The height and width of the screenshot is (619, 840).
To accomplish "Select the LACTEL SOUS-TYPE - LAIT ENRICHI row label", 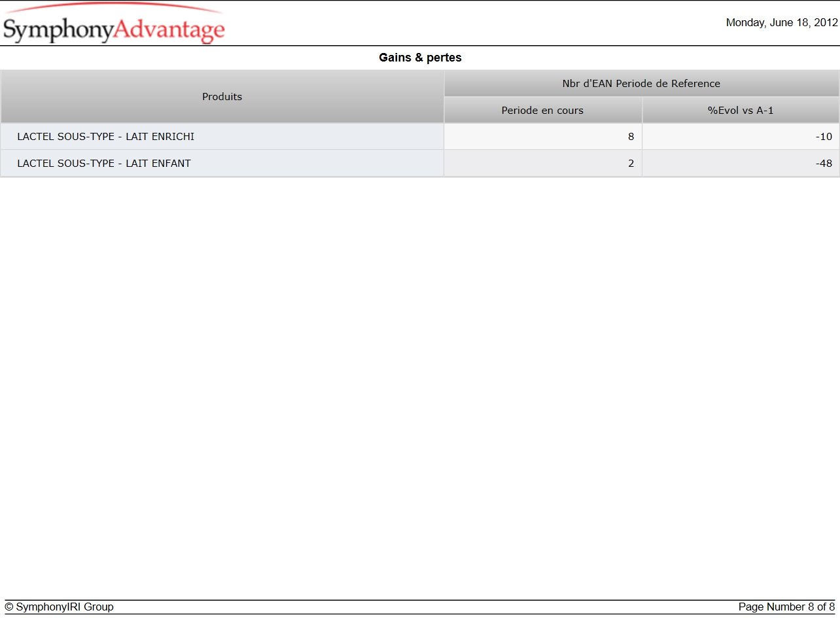I will coord(106,137).
